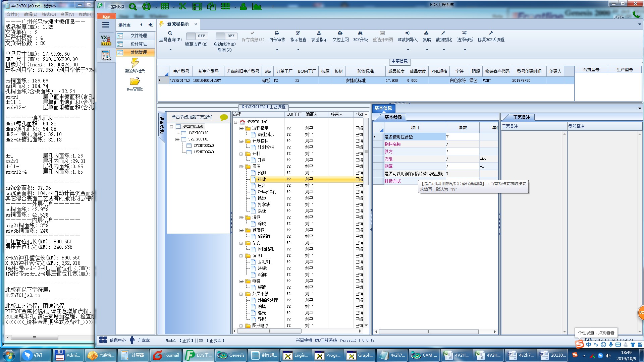Toggle the 编写流程 OFF switch
Viewport: 644px width, 362px height.
[197, 36]
